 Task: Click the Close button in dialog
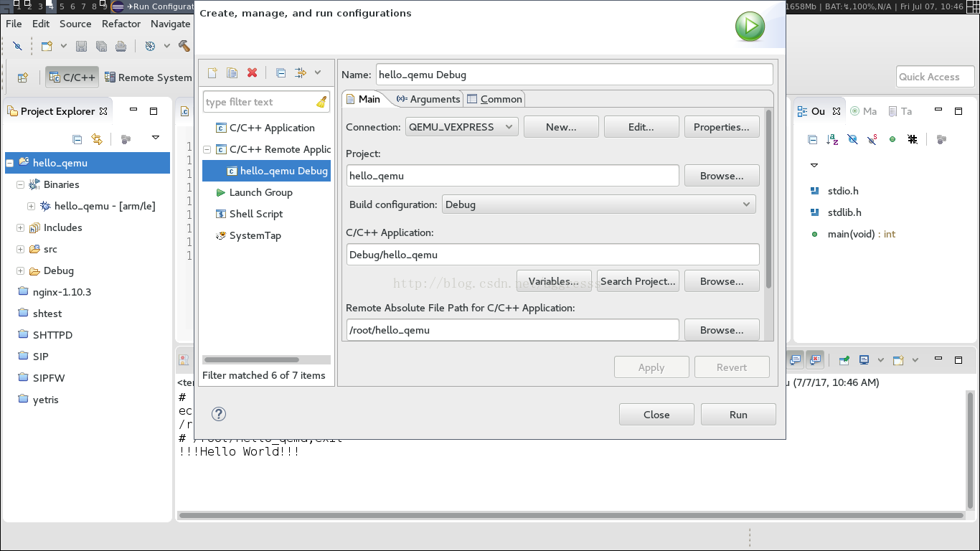(656, 415)
